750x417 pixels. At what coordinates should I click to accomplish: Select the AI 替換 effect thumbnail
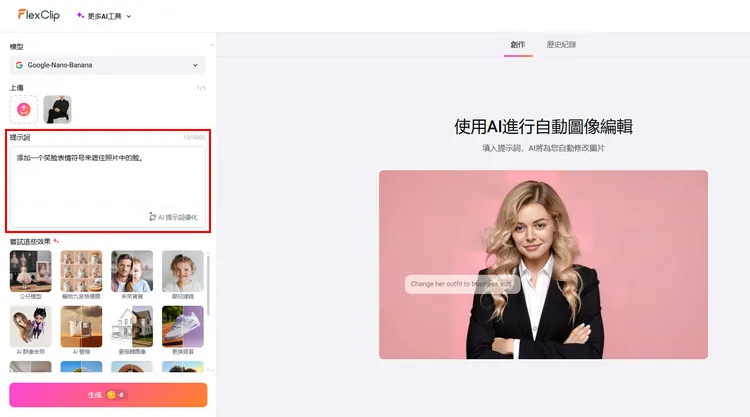tap(81, 327)
